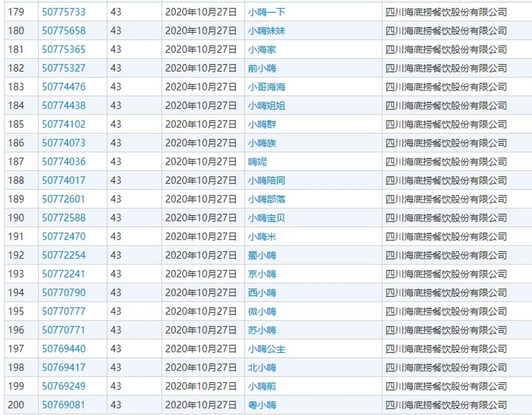Click the 粤小嗨 trademark link
The width and height of the screenshot is (532, 415).
262,405
